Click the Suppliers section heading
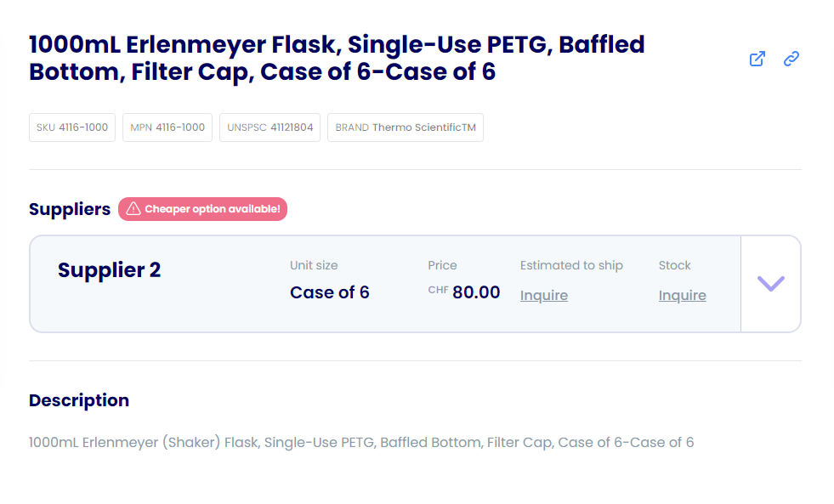This screenshot has height=504, width=834. [x=70, y=209]
